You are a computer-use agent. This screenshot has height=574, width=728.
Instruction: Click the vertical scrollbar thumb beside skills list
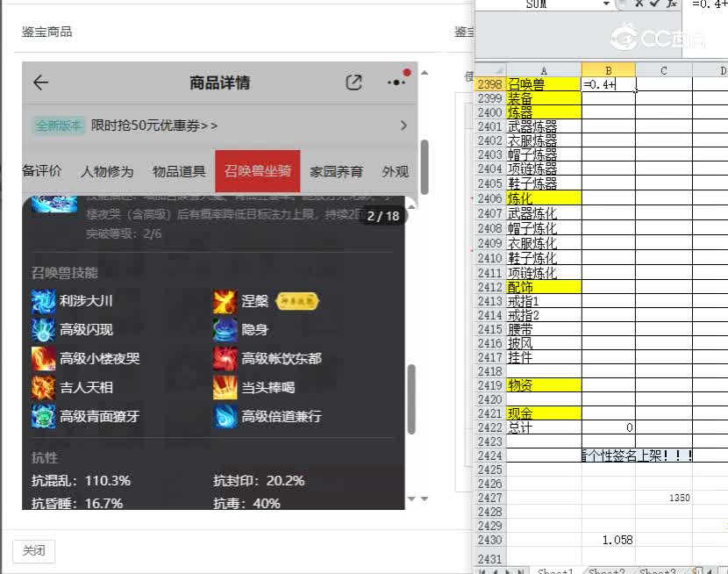coord(411,399)
